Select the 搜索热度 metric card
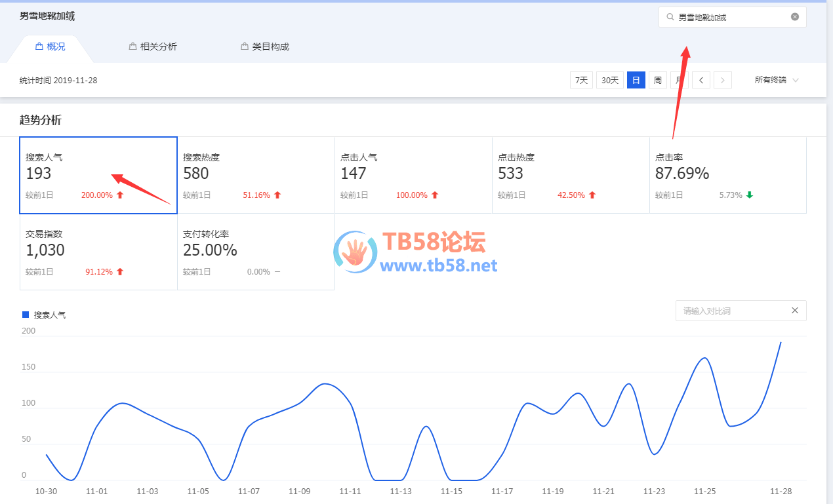The width and height of the screenshot is (833, 504). pos(256,175)
